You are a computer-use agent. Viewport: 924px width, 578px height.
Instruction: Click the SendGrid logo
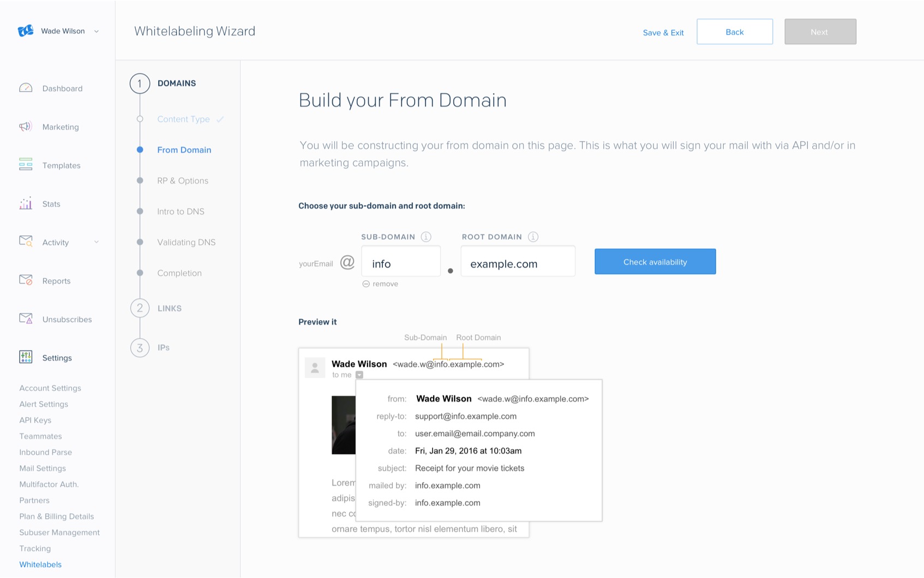(24, 31)
